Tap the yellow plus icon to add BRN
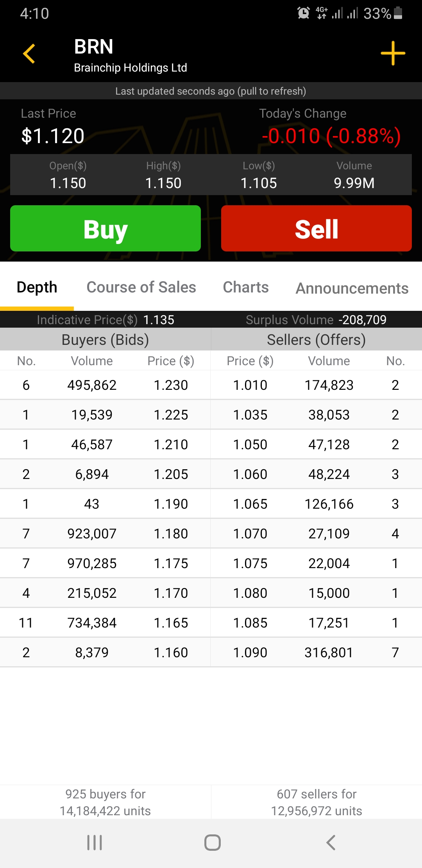Viewport: 422px width, 868px height. click(x=393, y=53)
